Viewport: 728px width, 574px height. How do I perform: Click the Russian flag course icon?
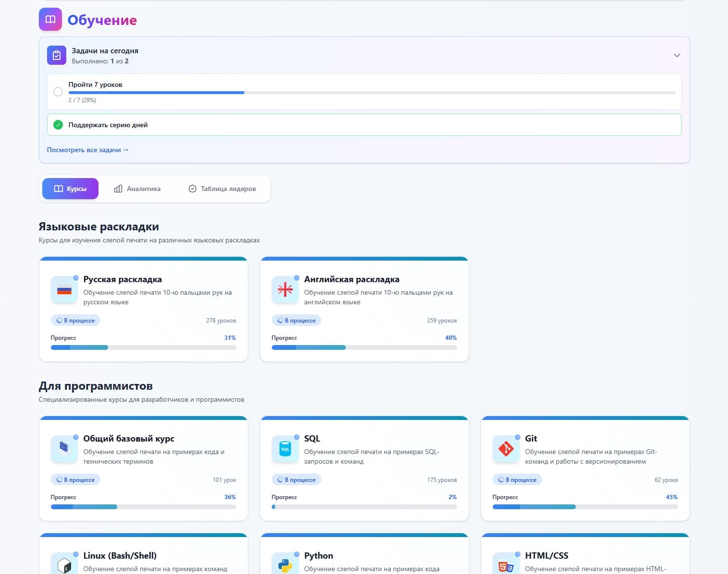pos(64,289)
